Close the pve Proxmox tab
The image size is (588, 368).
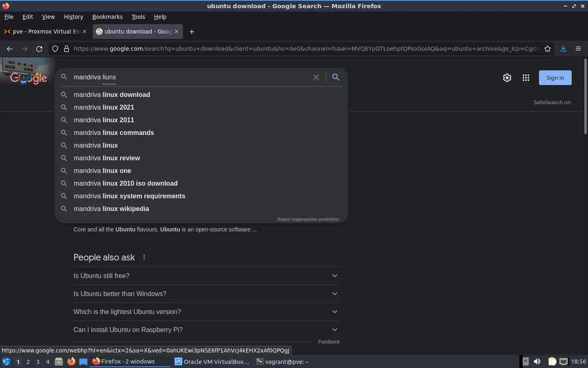coord(85,31)
